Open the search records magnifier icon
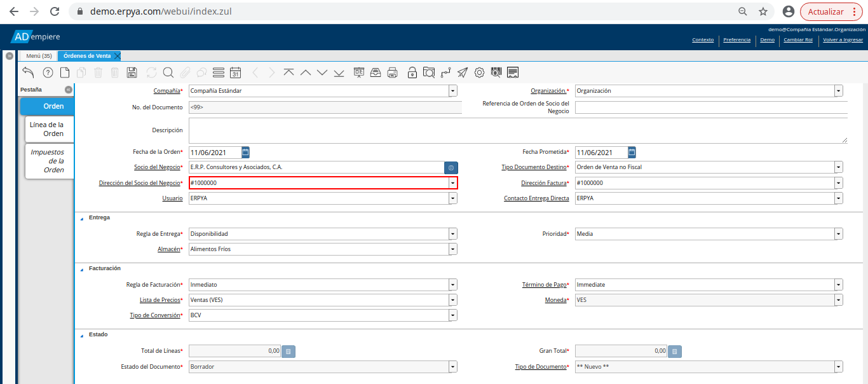This screenshot has height=384, width=868. (168, 72)
